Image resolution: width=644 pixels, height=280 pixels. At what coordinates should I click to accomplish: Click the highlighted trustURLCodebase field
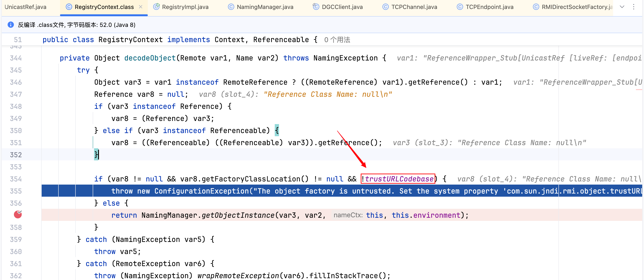399,179
